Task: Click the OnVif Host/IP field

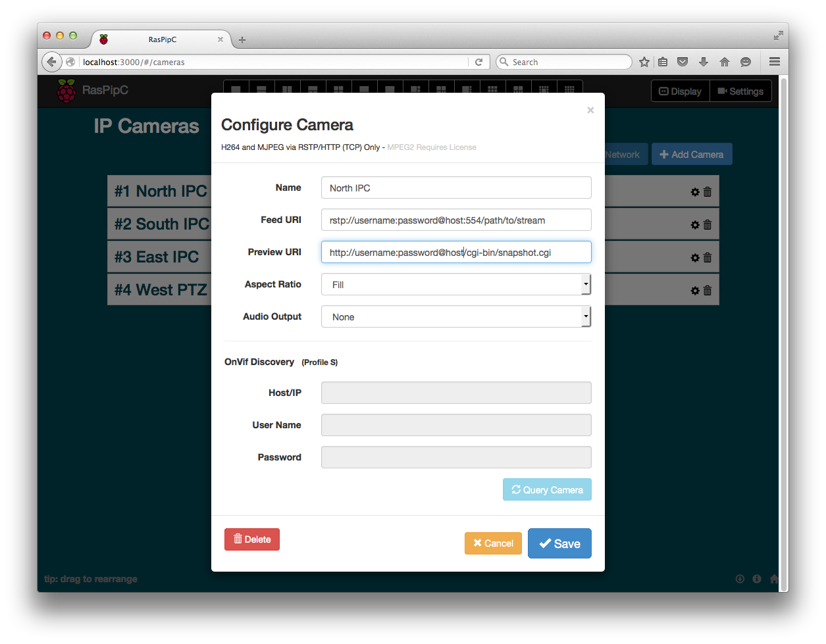Action: pos(456,393)
